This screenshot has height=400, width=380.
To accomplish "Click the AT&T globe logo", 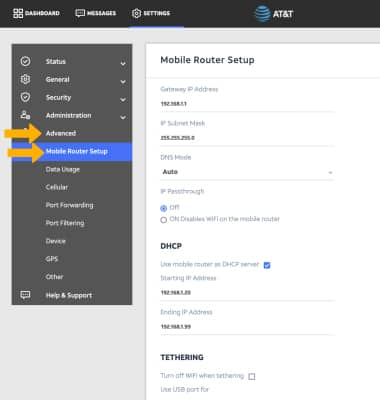I will pyautogui.click(x=262, y=14).
